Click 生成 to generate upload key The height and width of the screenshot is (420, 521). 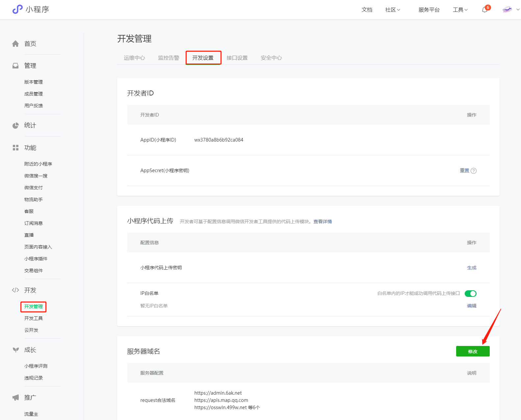click(x=472, y=268)
